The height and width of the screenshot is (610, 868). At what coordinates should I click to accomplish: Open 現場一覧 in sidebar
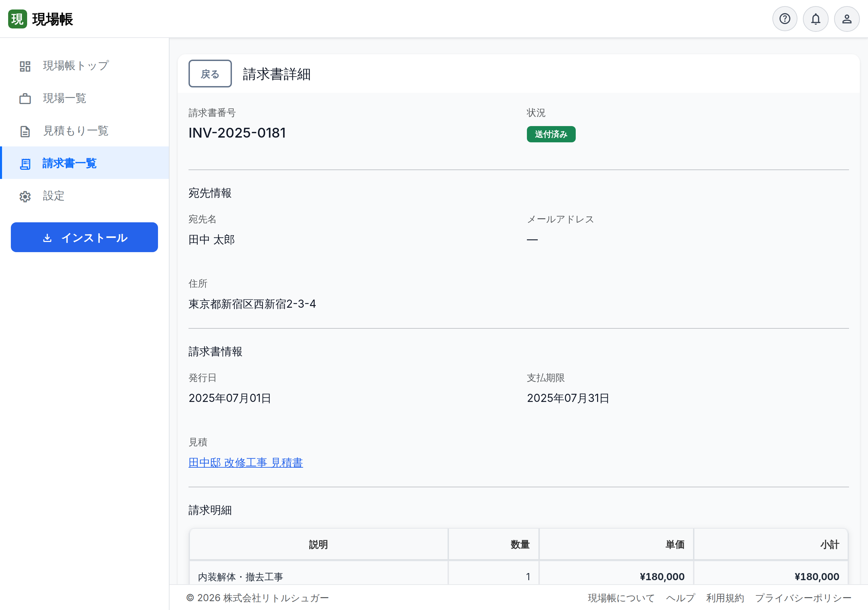pos(85,98)
